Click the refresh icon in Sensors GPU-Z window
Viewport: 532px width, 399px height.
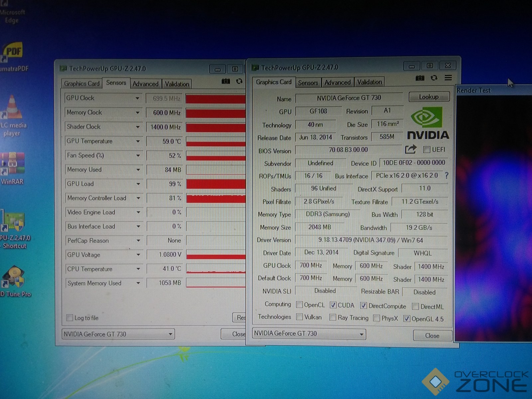[x=239, y=81]
